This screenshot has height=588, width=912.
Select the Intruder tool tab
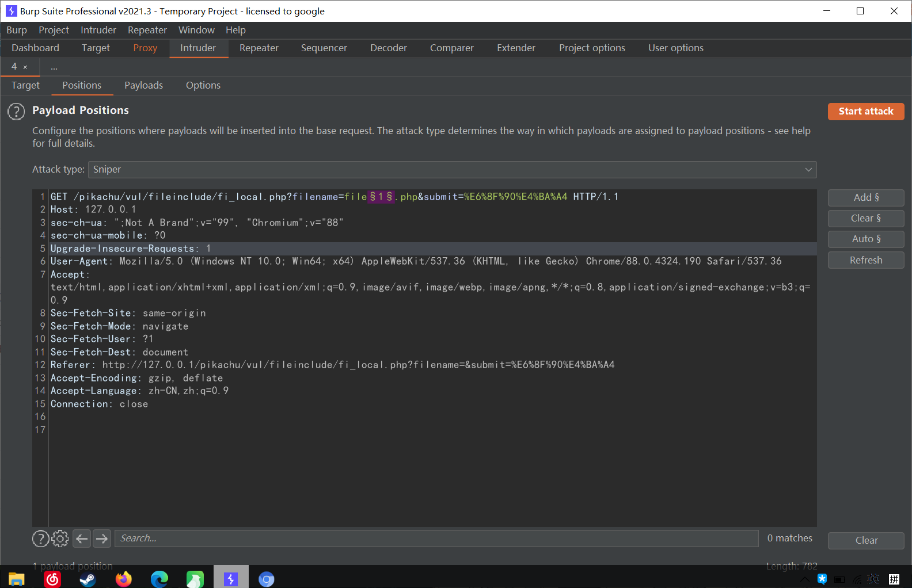[x=198, y=48]
